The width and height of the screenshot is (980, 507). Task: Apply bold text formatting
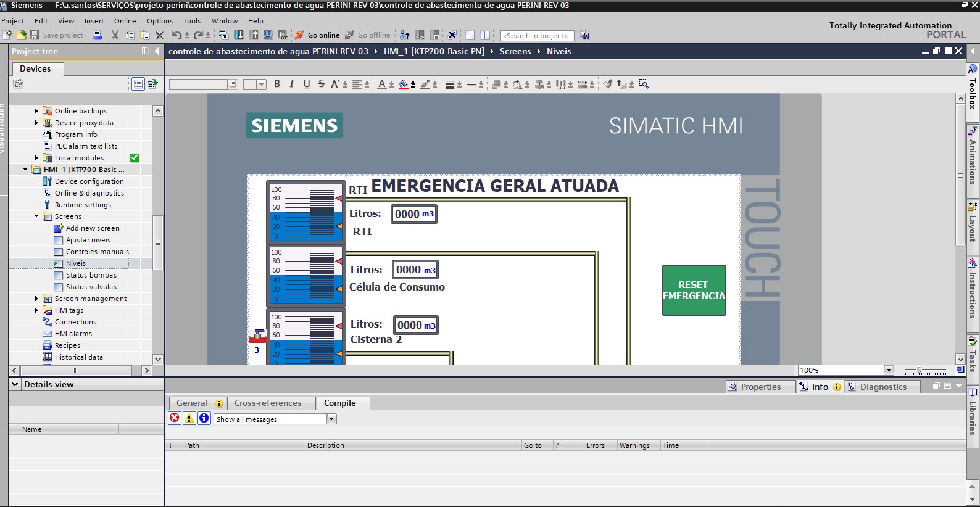point(277,84)
